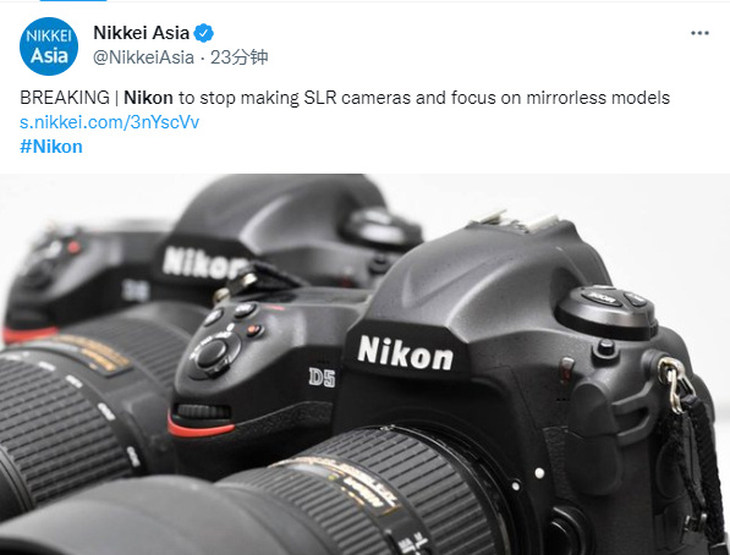Click the bold Nikon word in tweet text

tap(149, 98)
